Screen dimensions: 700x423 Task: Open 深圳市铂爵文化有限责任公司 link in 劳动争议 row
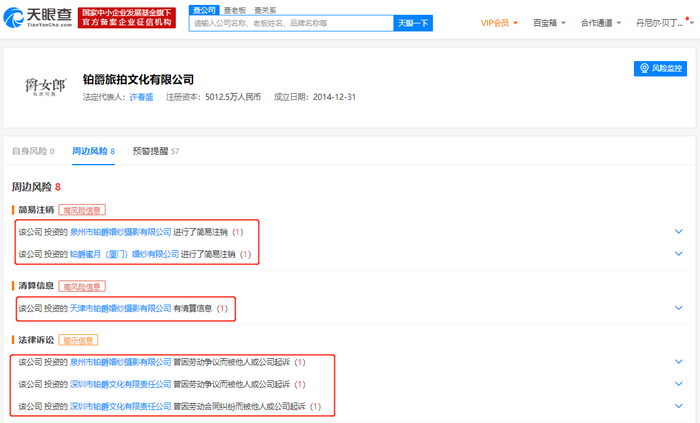pos(121,384)
